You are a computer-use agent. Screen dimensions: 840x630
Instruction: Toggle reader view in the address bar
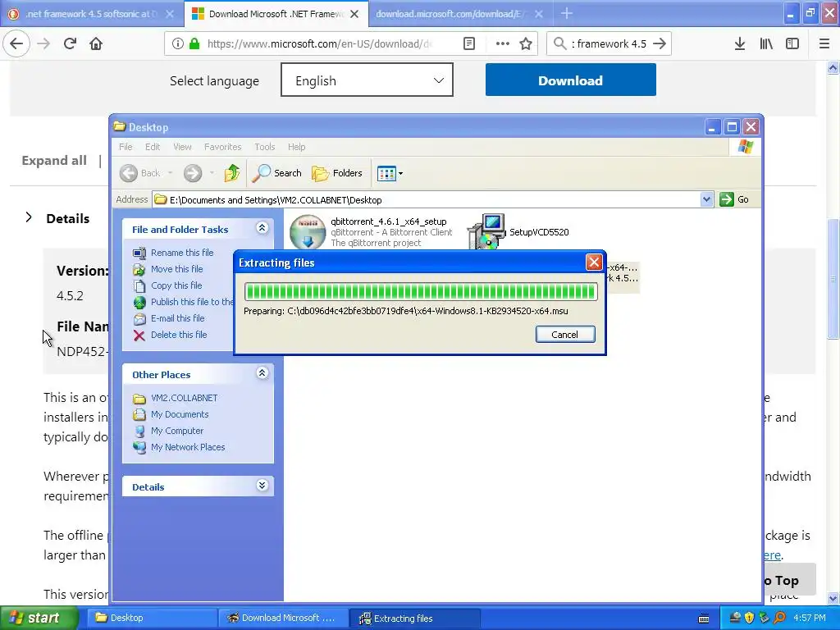tap(469, 43)
